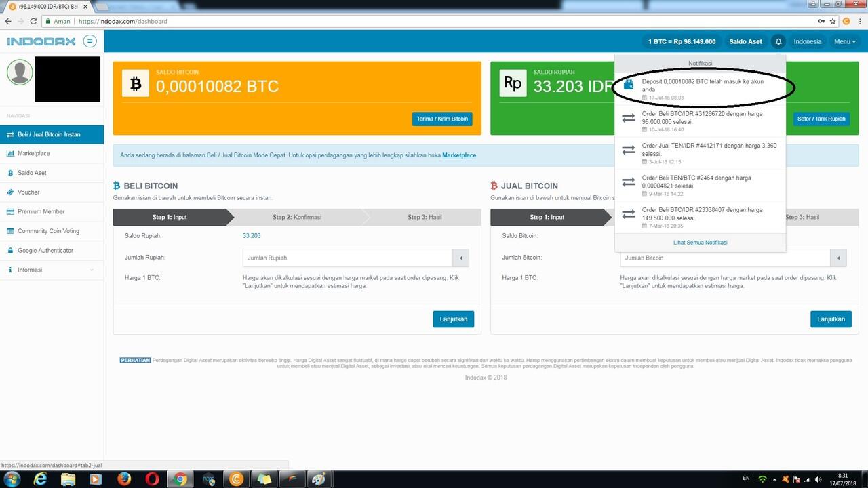Open notification Order Jual TEN/IDR #4412171

click(701, 153)
